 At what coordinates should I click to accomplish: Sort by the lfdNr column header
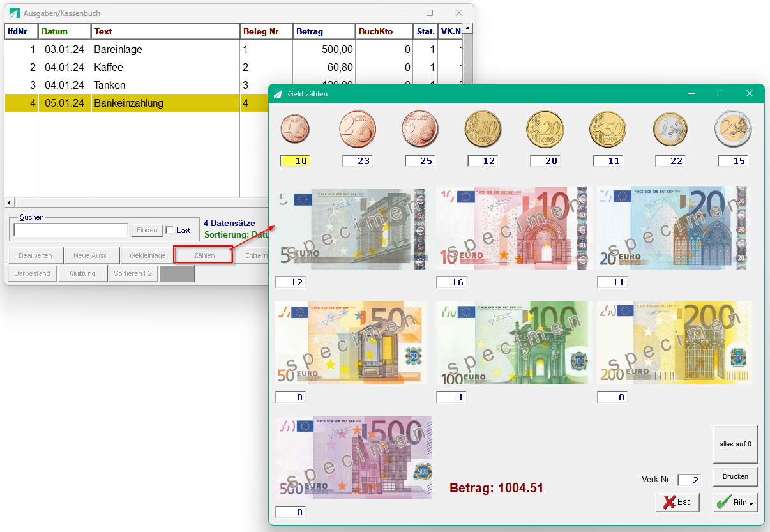pyautogui.click(x=21, y=31)
